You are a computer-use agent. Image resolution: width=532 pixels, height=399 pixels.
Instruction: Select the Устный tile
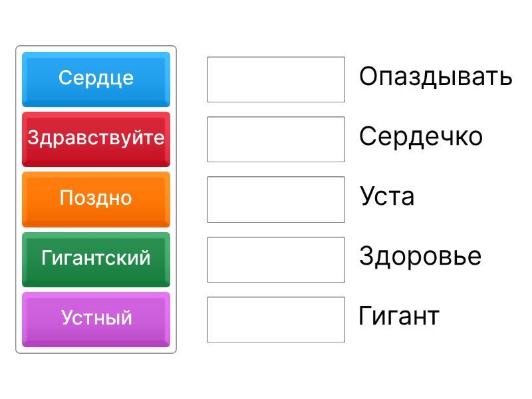[96, 318]
